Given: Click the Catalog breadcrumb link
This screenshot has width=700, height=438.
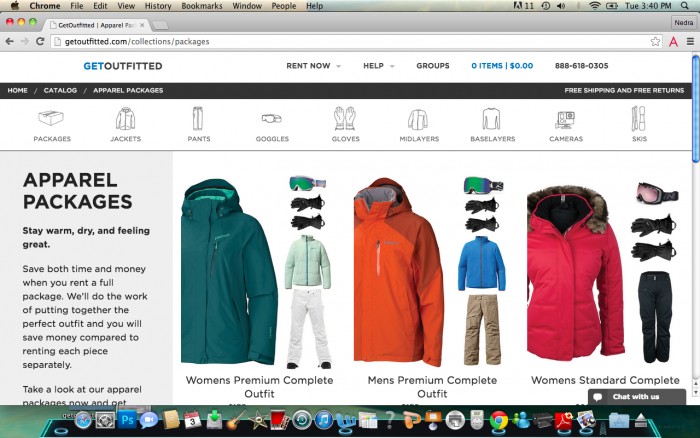Looking at the screenshot, I should click(x=60, y=90).
